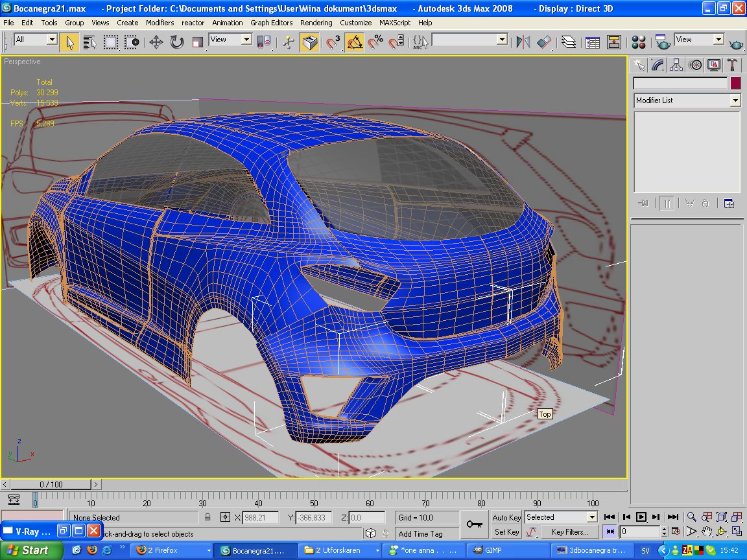Expand the Modifier List dropdown
747x560 pixels.
pos(735,100)
